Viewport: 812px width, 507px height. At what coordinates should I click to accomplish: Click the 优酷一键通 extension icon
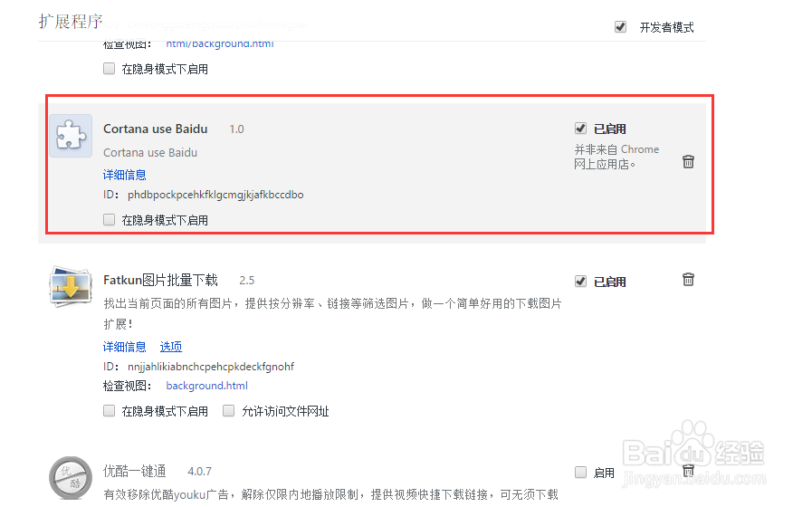point(71,477)
